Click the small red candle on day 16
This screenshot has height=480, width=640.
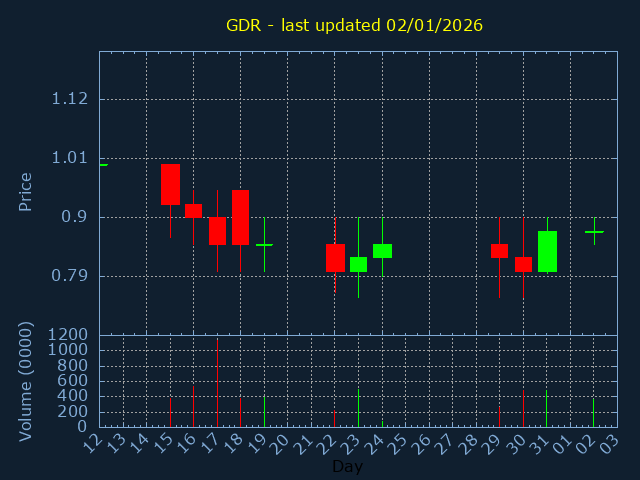pyautogui.click(x=193, y=210)
